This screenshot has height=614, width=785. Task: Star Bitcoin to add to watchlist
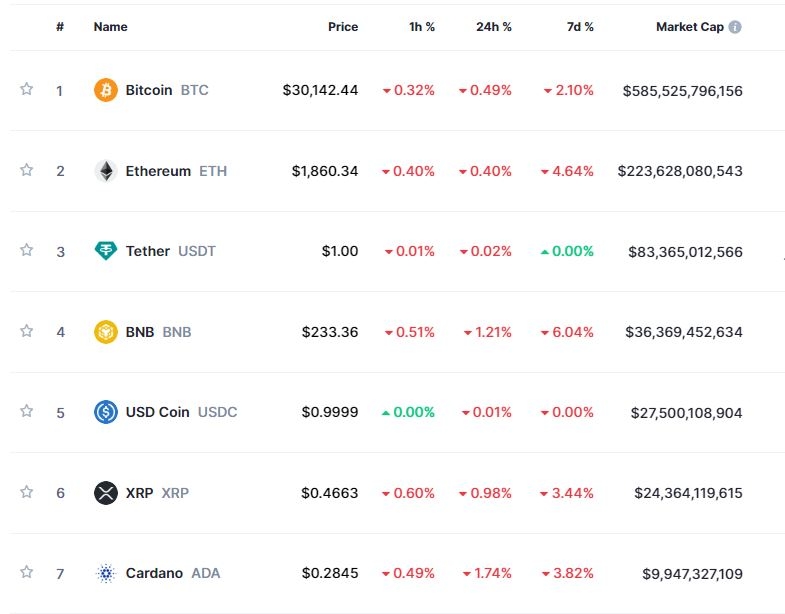coord(27,89)
